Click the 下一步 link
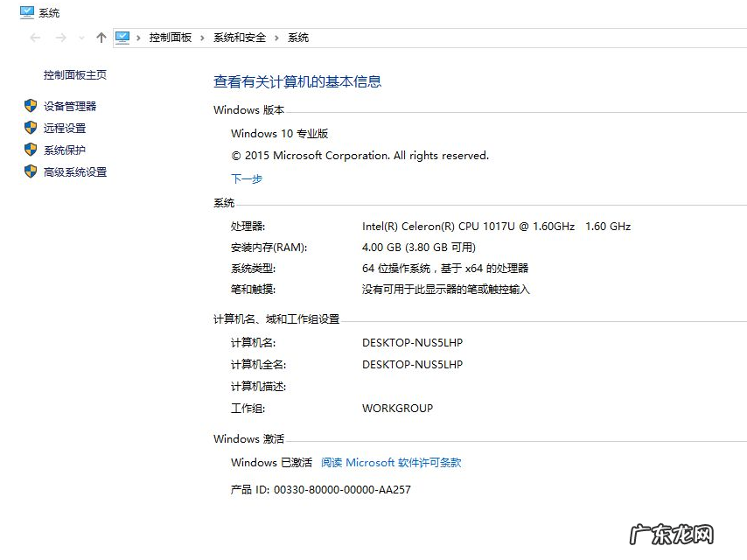Viewport: 747px width, 560px height. (x=246, y=178)
